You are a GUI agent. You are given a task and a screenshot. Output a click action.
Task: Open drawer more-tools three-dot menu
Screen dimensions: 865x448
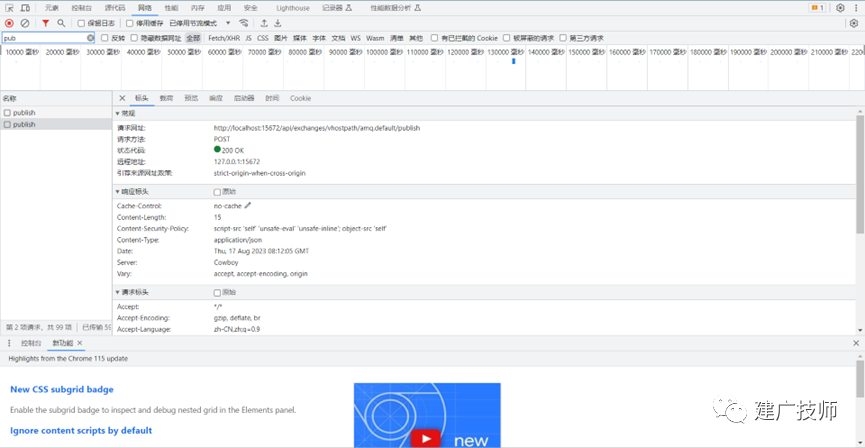point(9,343)
